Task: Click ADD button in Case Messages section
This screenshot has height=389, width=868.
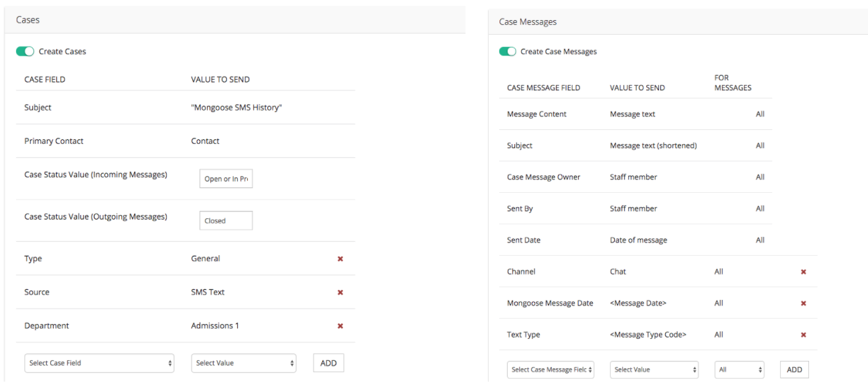Action: pos(794,370)
